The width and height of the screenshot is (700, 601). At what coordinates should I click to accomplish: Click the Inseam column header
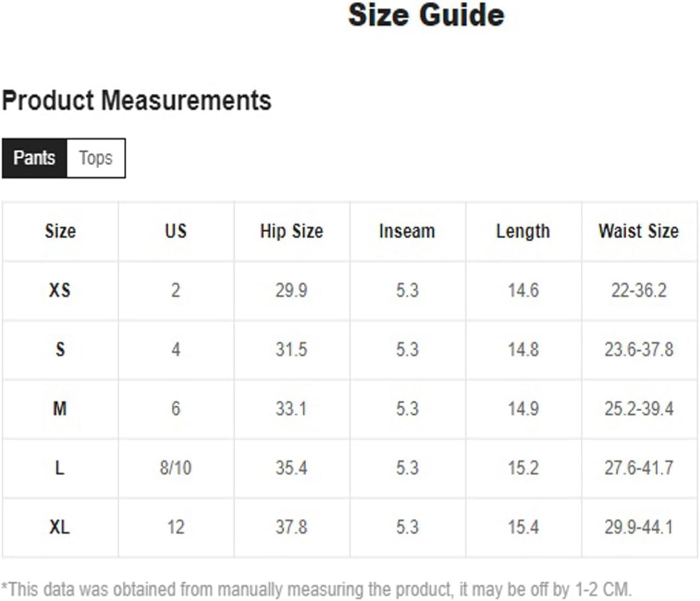click(x=407, y=231)
